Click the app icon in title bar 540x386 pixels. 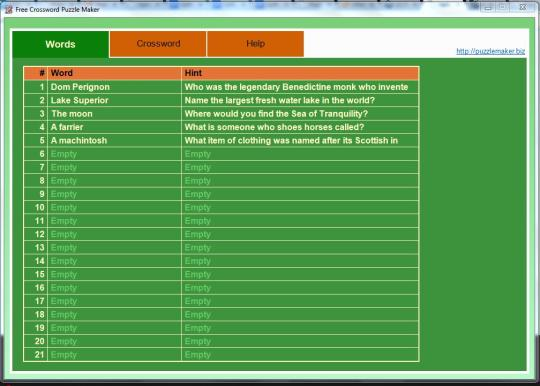click(9, 10)
